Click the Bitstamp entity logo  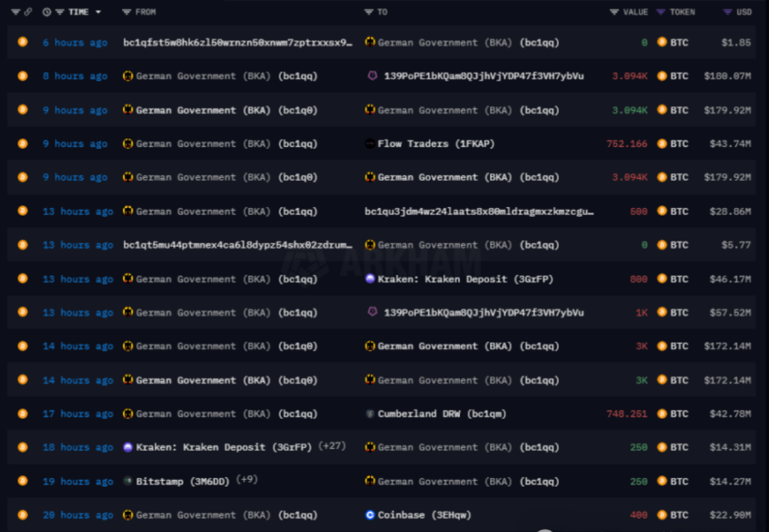[127, 481]
